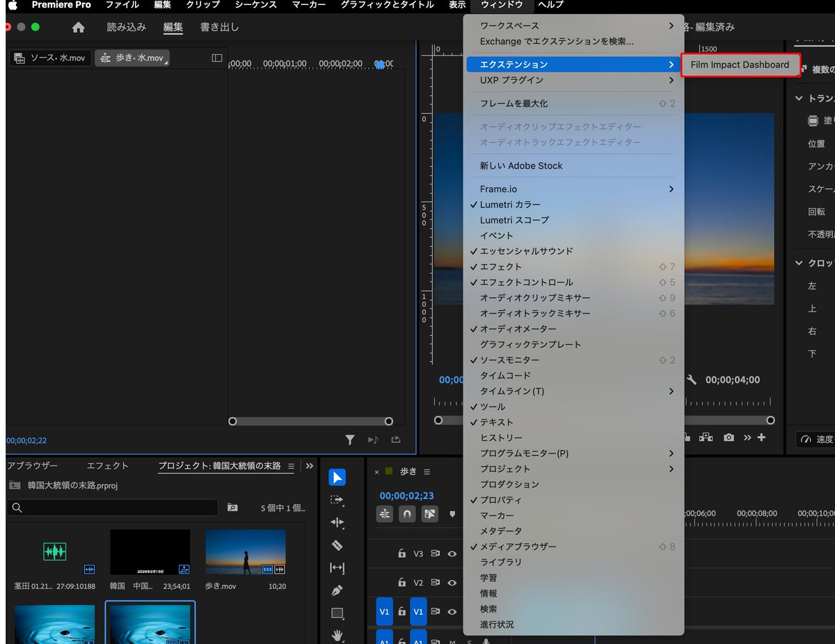This screenshot has height=644, width=835.
Task: Click program monitor zoom bar left handle
Action: pyautogui.click(x=438, y=420)
